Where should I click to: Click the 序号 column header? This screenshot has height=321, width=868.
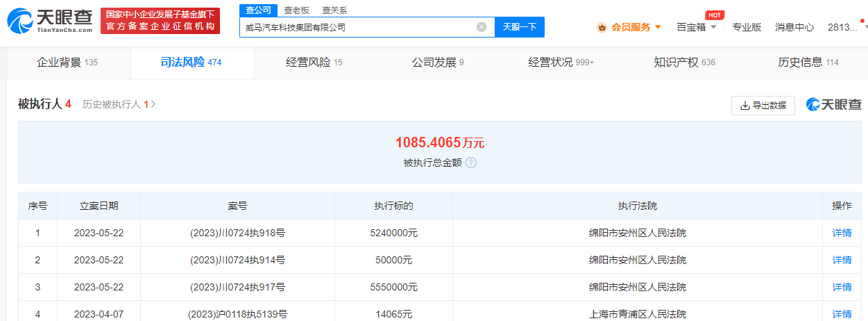click(x=37, y=206)
